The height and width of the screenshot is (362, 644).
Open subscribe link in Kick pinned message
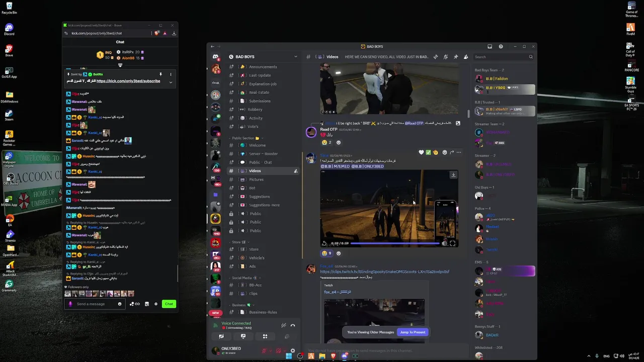point(128,81)
